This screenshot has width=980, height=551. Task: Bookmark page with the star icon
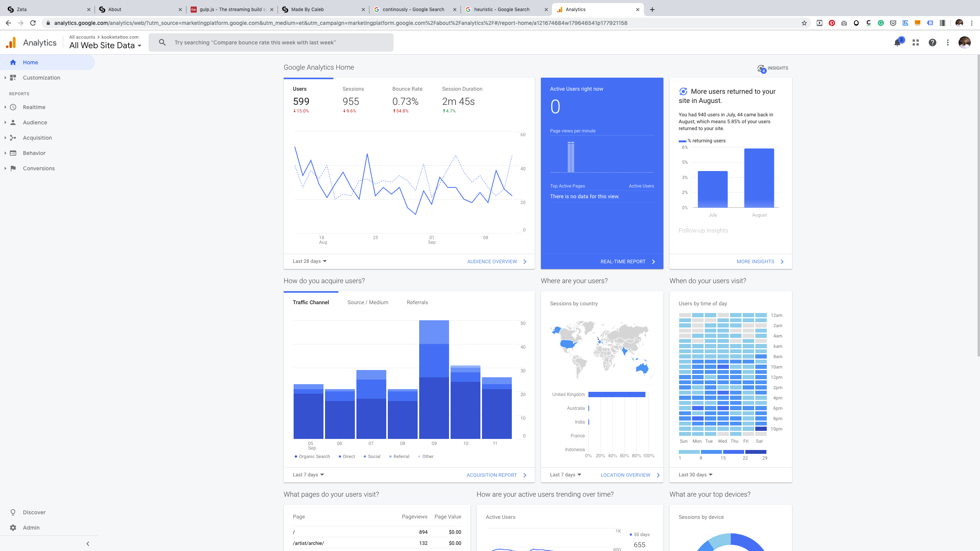click(804, 23)
